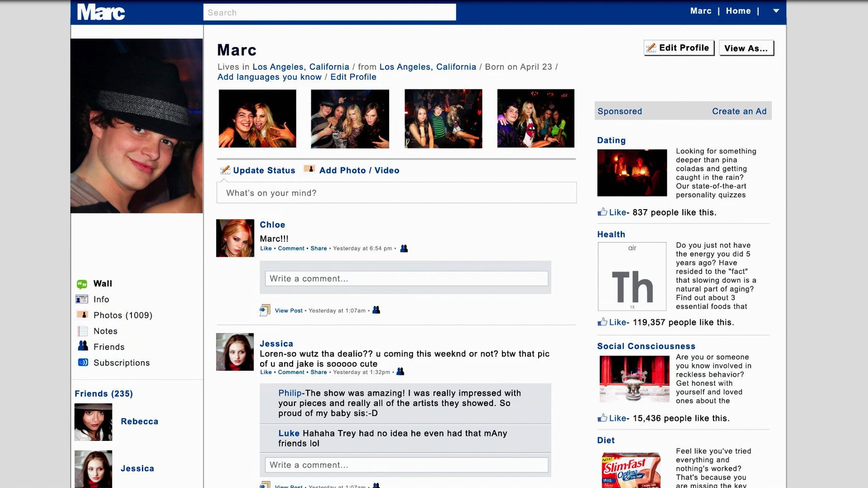Image resolution: width=868 pixels, height=488 pixels.
Task: Click the Wall speech bubble icon
Action: coord(82,284)
